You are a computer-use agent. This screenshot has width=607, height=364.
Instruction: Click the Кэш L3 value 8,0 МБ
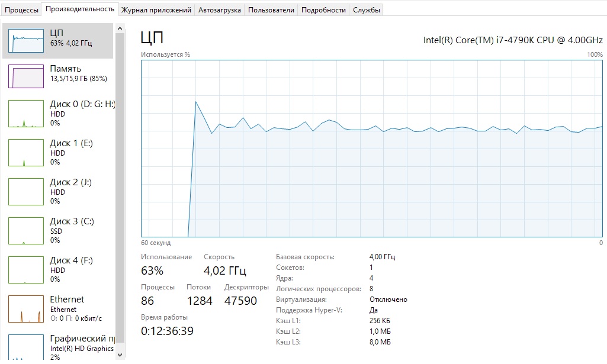(380, 342)
